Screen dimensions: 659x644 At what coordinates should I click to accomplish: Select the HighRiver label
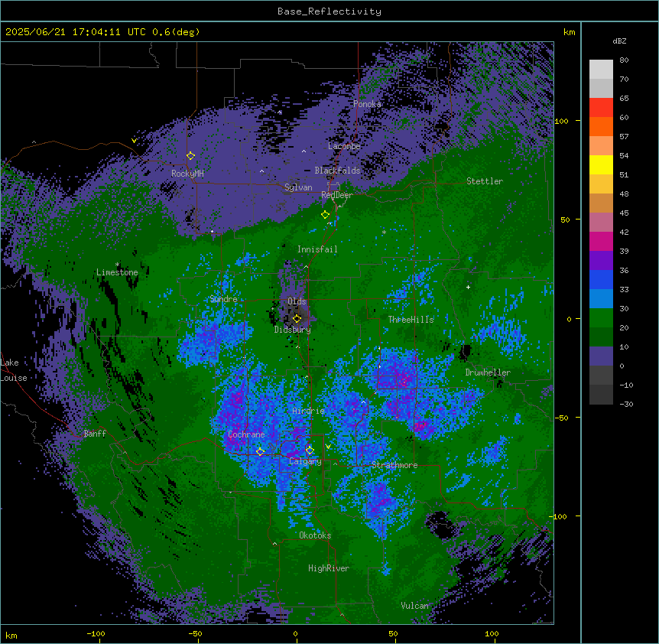point(329,568)
